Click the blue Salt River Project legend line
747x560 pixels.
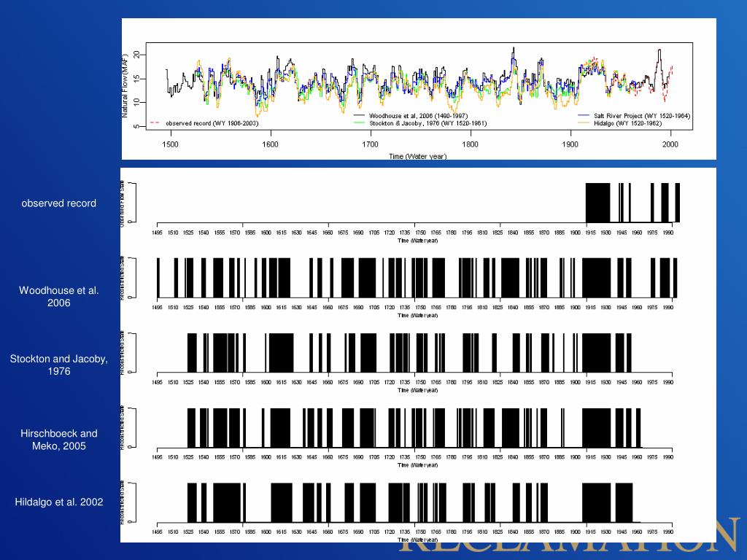point(584,116)
